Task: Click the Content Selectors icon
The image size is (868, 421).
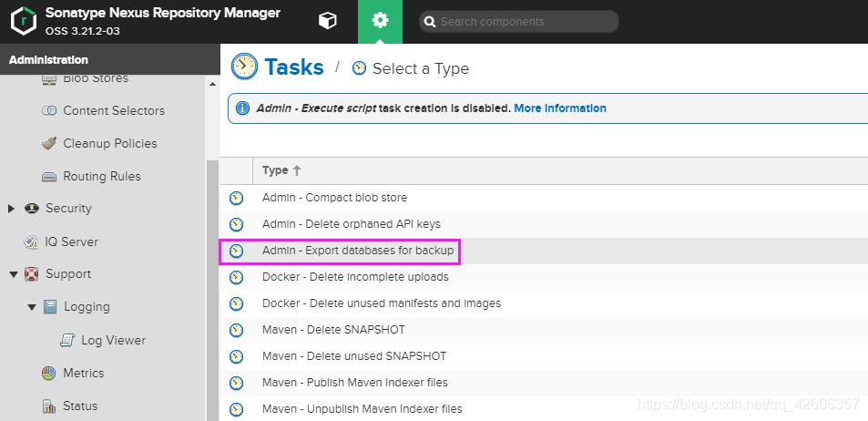Action: click(x=49, y=111)
